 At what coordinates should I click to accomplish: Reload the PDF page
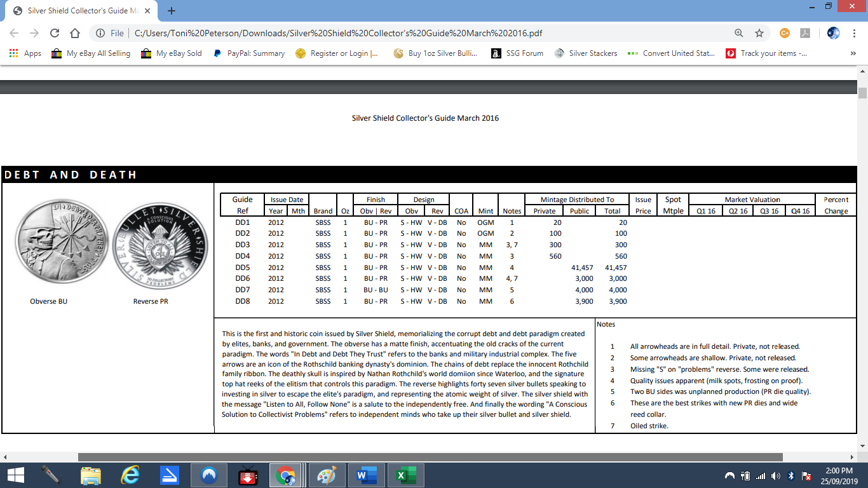[55, 33]
